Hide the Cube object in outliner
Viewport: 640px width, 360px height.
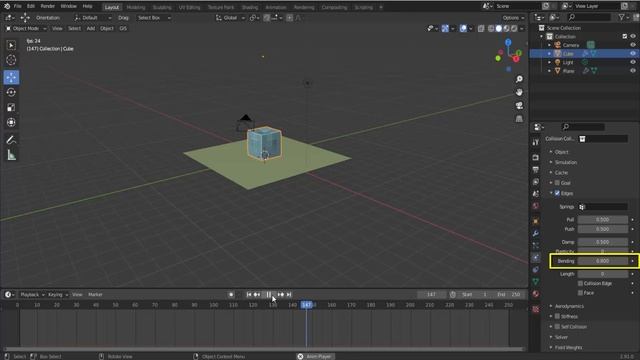[633, 53]
